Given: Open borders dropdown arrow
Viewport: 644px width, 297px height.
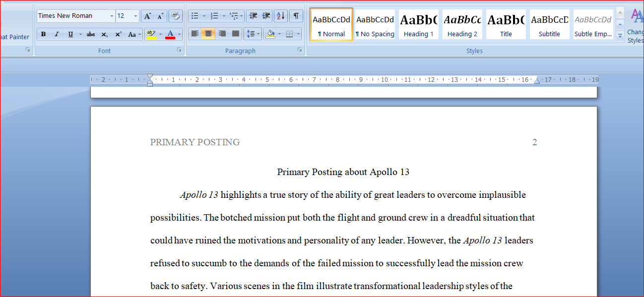Looking at the screenshot, I should point(299,34).
